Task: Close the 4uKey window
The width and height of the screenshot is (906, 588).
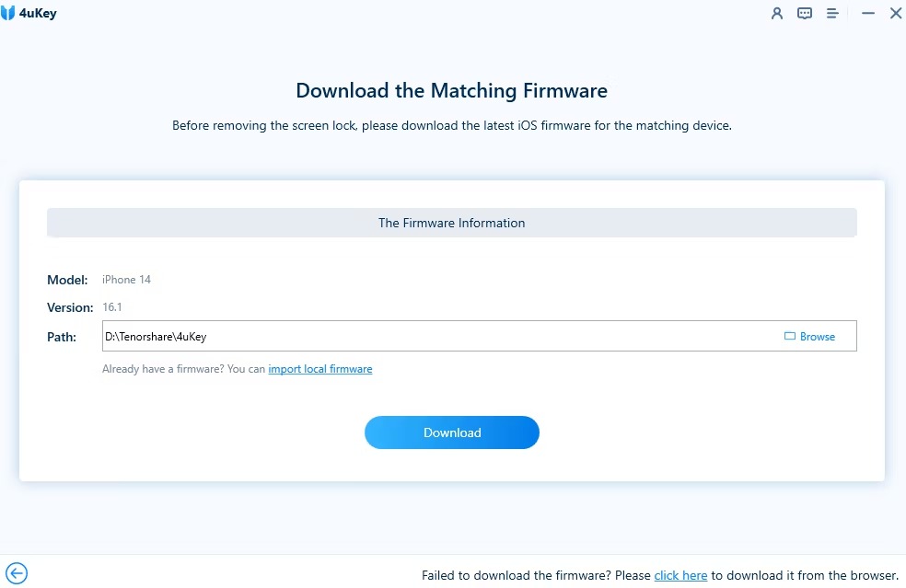Action: 895,14
